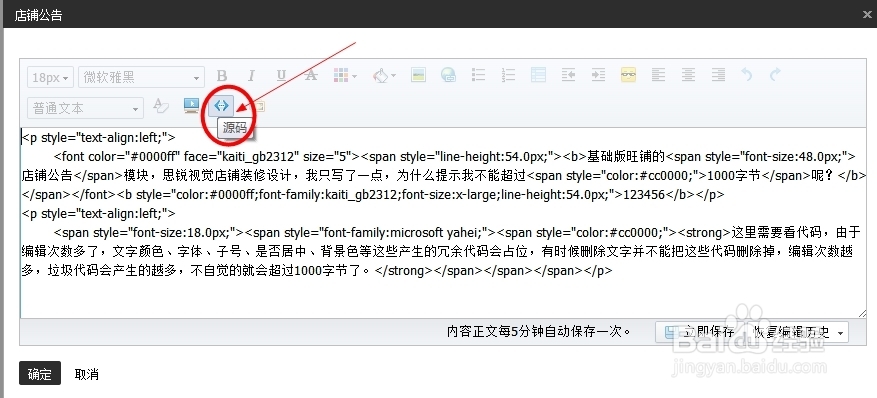Align text left

point(658,75)
